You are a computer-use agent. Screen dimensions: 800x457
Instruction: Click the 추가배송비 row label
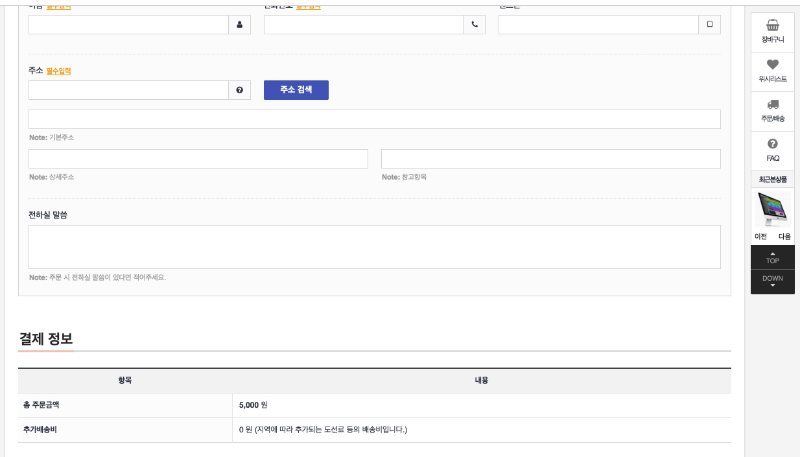click(x=40, y=429)
